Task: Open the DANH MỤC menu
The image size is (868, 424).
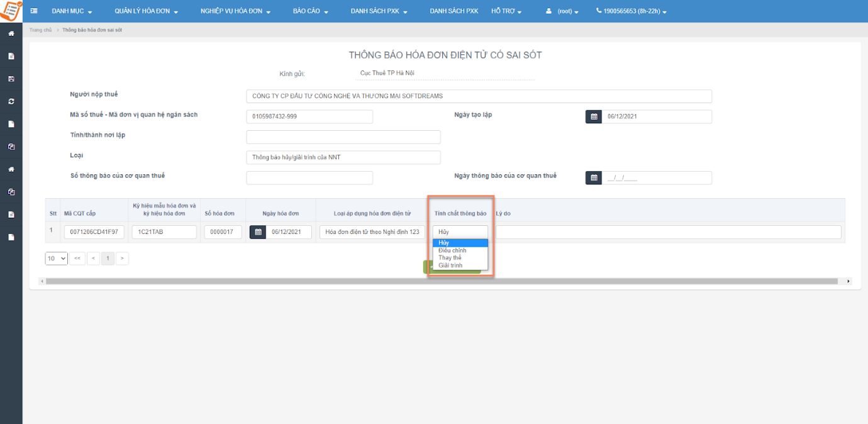Action: (72, 11)
